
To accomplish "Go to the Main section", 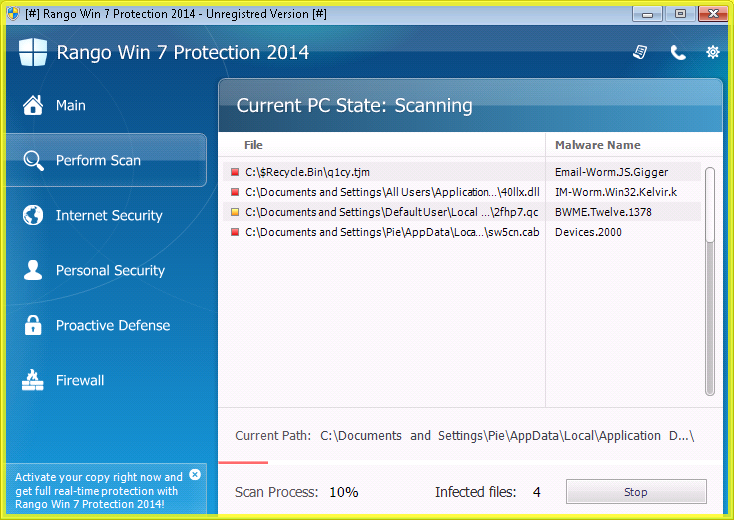I will point(106,105).
